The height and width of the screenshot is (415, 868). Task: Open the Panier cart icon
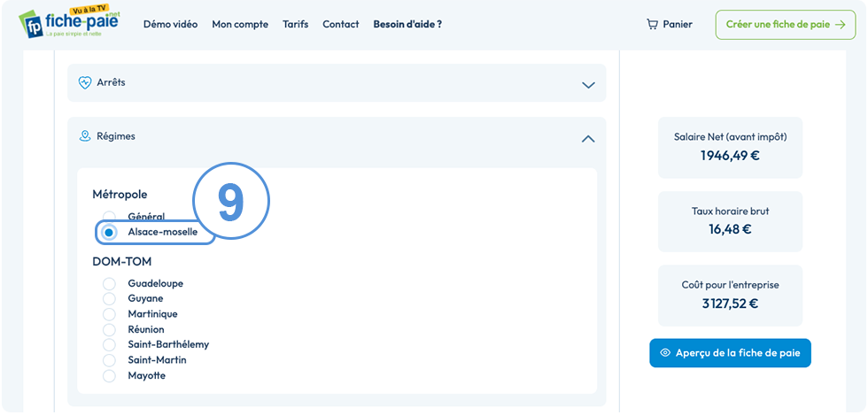[652, 25]
